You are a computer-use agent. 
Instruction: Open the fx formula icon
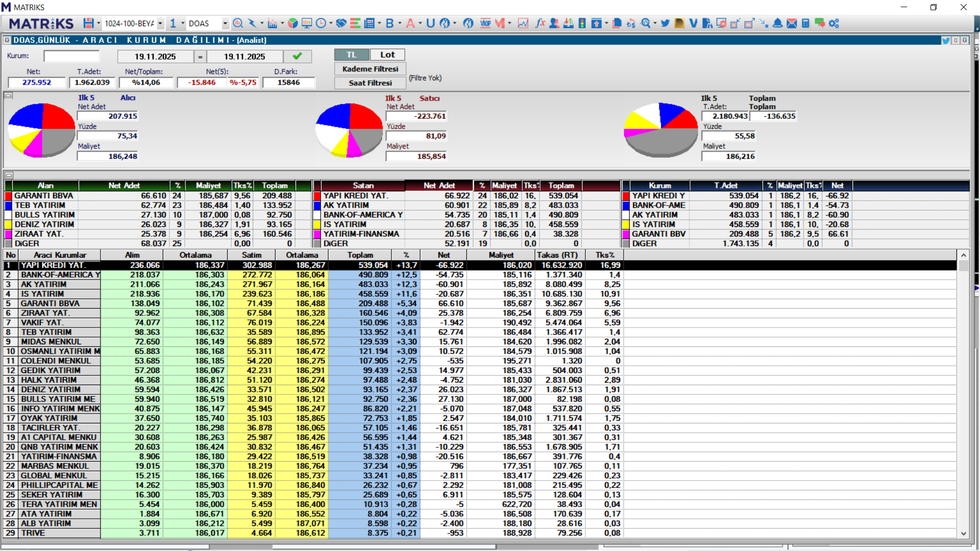click(540, 23)
